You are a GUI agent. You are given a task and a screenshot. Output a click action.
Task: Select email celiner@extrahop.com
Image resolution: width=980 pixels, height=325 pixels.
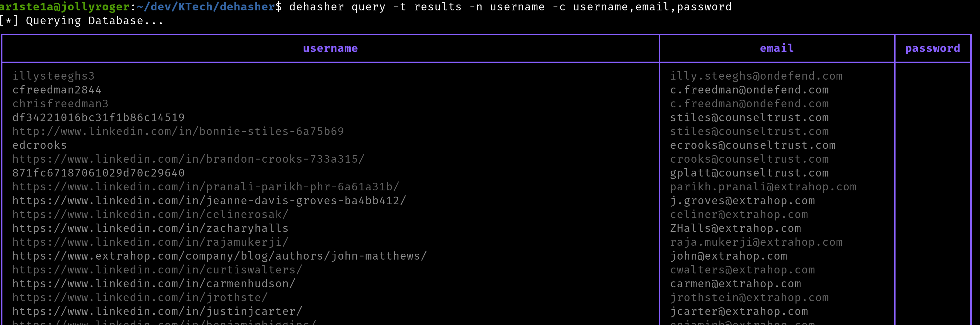739,214
